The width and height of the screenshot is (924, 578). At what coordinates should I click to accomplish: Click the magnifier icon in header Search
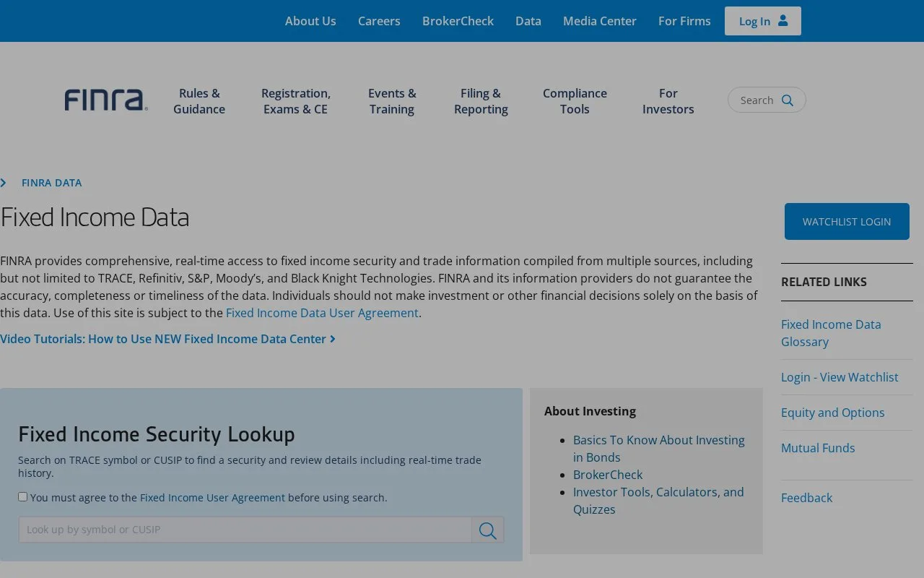(788, 100)
